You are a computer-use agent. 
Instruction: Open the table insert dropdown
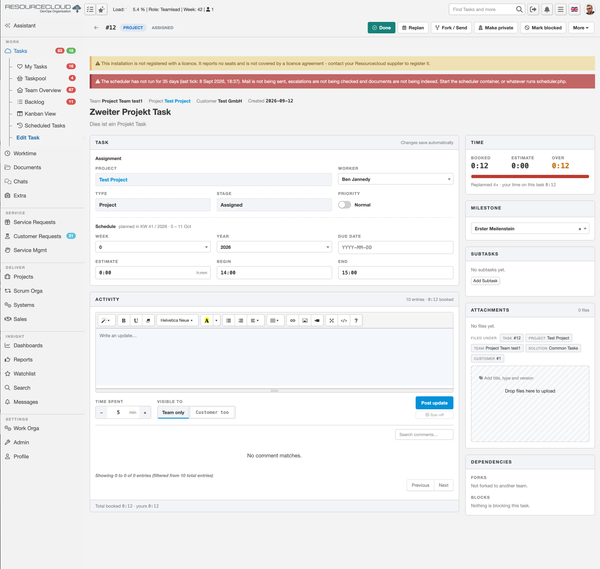tap(275, 320)
